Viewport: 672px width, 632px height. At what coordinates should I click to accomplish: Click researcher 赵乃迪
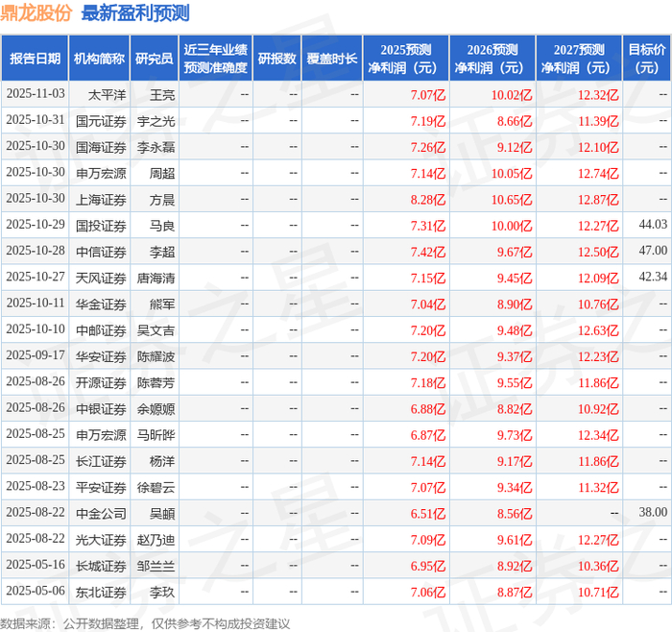tap(156, 540)
